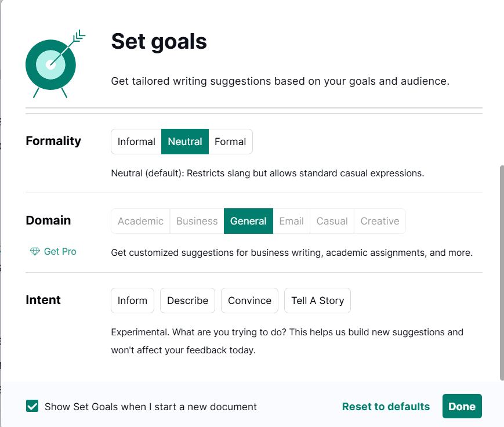Select the General domain
This screenshot has height=427, width=504.
click(x=248, y=221)
